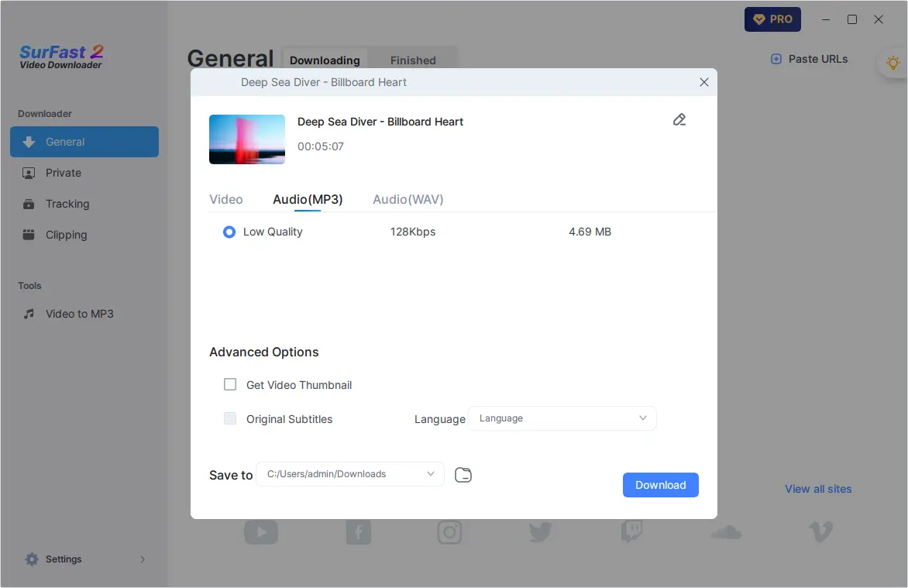Viewport: 908px width, 588px height.
Task: Open the subtitle Language dropdown
Action: (x=562, y=418)
